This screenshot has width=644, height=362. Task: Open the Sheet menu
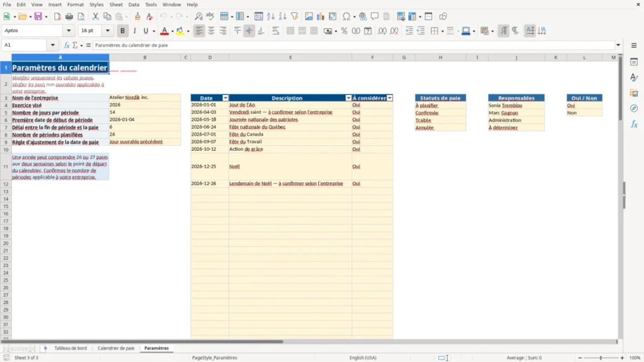(116, 4)
